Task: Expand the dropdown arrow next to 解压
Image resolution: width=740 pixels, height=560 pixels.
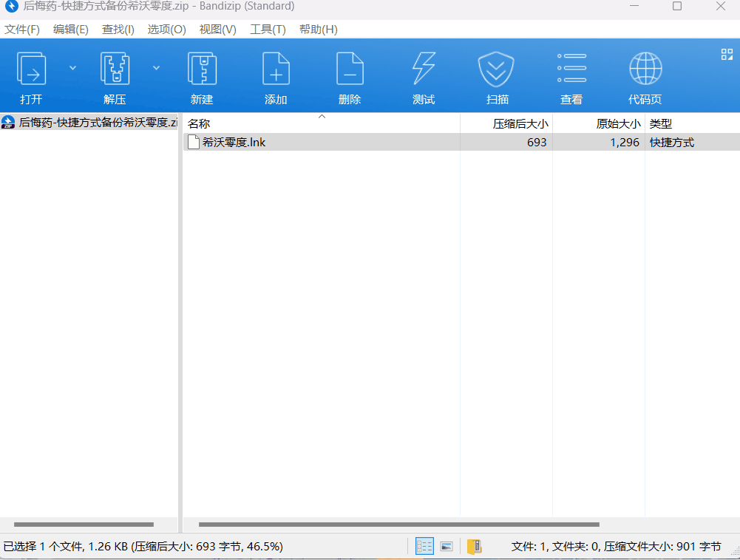Action: pyautogui.click(x=156, y=68)
